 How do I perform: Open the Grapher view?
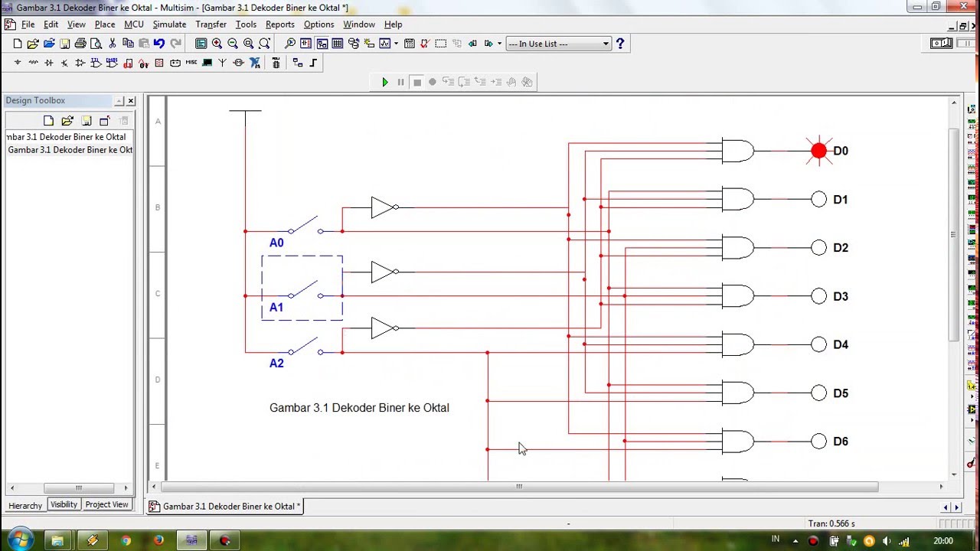click(385, 44)
